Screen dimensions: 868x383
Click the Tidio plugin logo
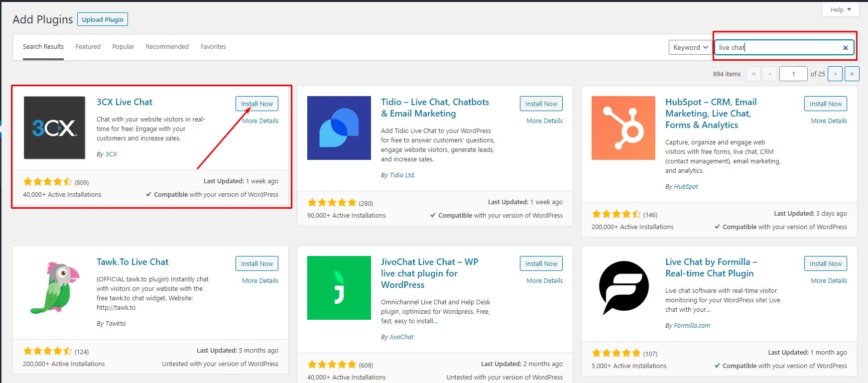(339, 128)
